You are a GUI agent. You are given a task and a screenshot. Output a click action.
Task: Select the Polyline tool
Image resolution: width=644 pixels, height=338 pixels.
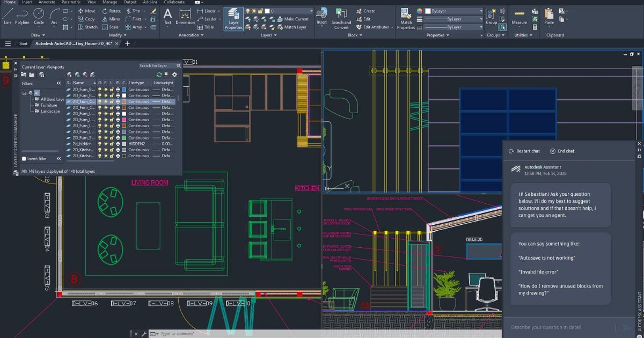[x=22, y=16]
